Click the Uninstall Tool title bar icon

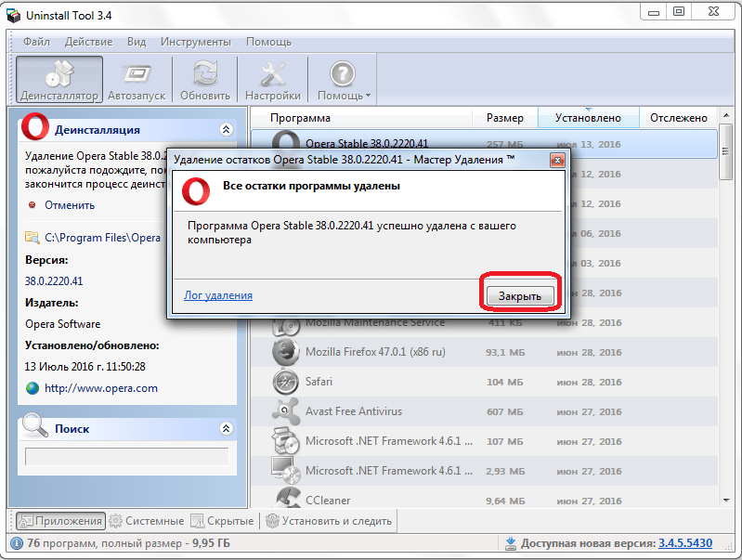(x=14, y=16)
